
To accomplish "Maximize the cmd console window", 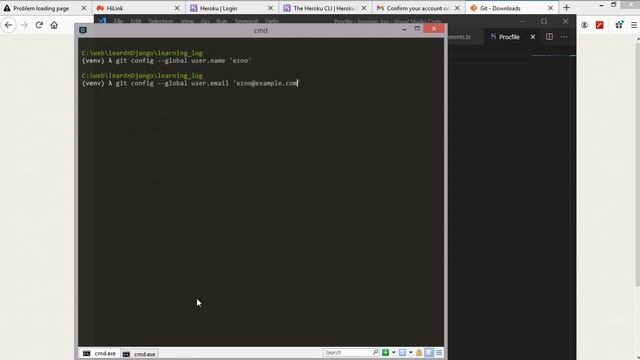I will [417, 29].
